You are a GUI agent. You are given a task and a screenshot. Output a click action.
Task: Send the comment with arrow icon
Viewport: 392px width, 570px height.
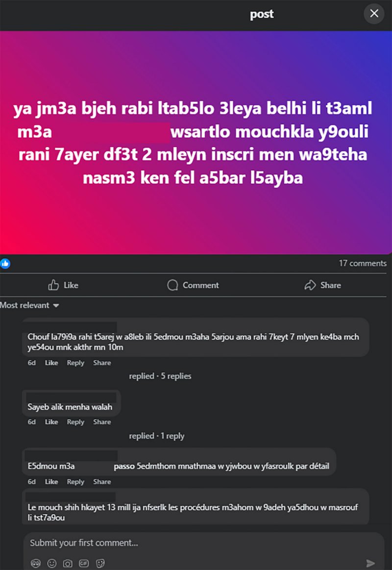(x=370, y=563)
